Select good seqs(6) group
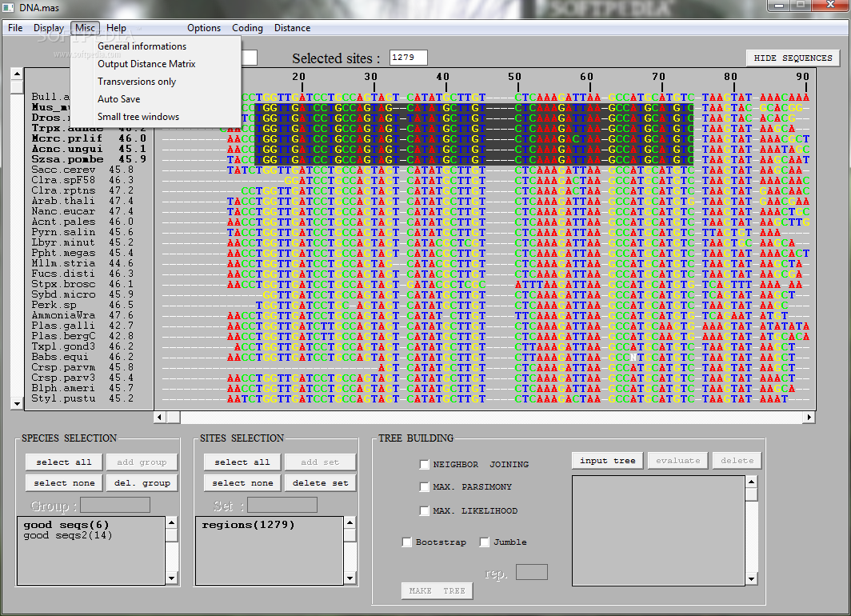This screenshot has width=851, height=616. click(66, 525)
